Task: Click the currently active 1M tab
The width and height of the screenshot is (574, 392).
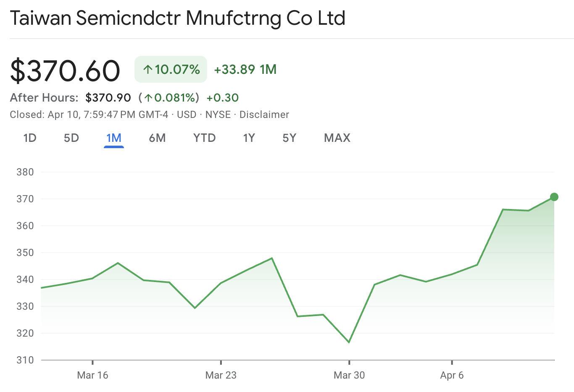Action: click(113, 138)
